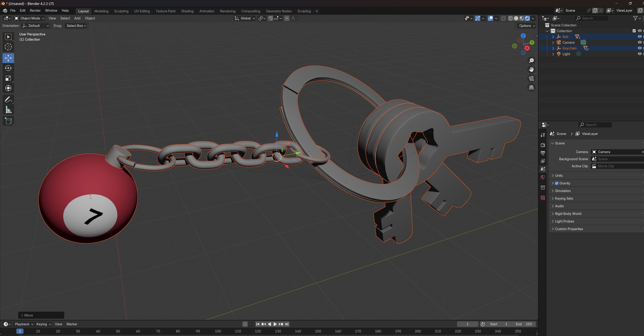The image size is (644, 336).
Task: Toggle camera view in viewport
Action: click(531, 78)
